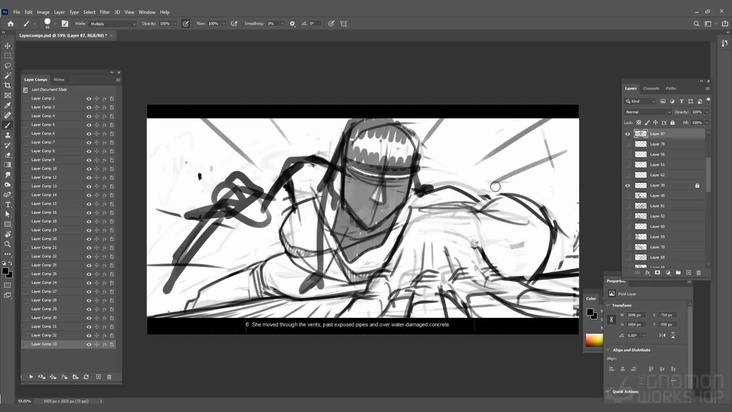Toggle visibility eye for Layer Comp 33
732x412 pixels.
pyautogui.click(x=89, y=344)
